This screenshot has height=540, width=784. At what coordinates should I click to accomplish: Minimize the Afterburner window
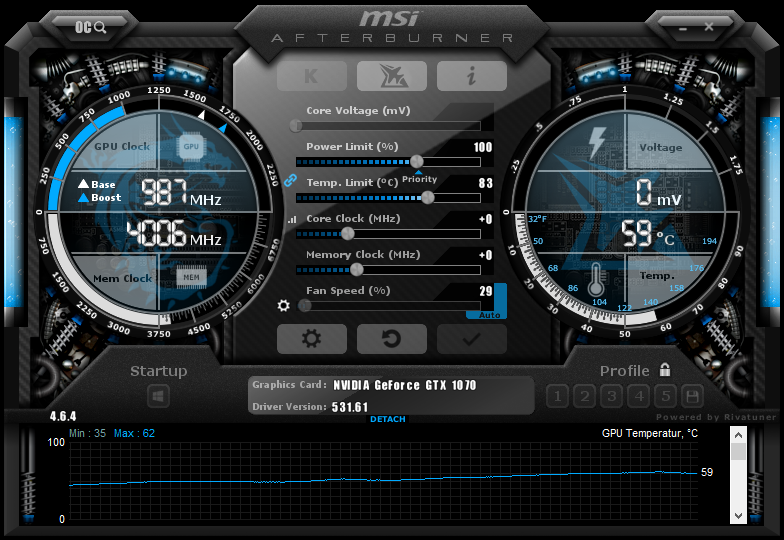point(683,28)
